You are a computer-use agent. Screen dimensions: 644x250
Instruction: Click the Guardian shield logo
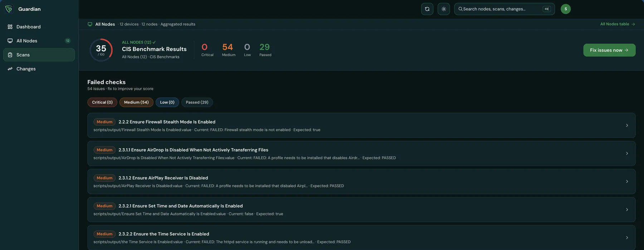pos(9,9)
